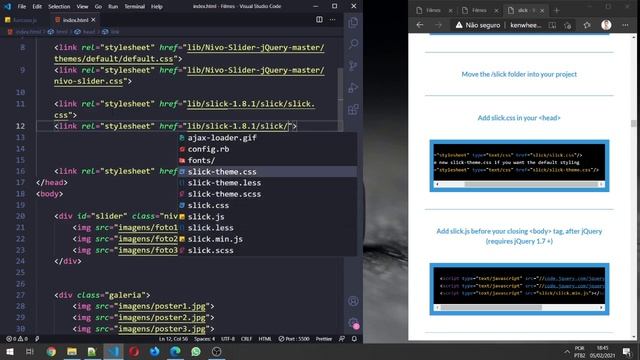Close the index.html editor tab

[93, 20]
